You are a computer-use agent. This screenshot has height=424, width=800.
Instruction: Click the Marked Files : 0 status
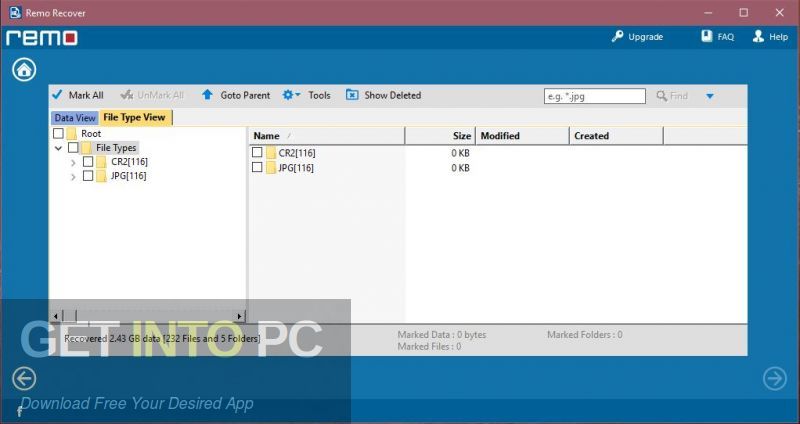pyautogui.click(x=429, y=346)
